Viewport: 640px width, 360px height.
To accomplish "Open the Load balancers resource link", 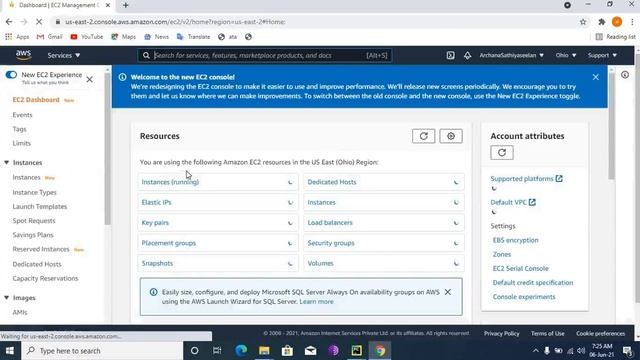I will click(x=330, y=223).
